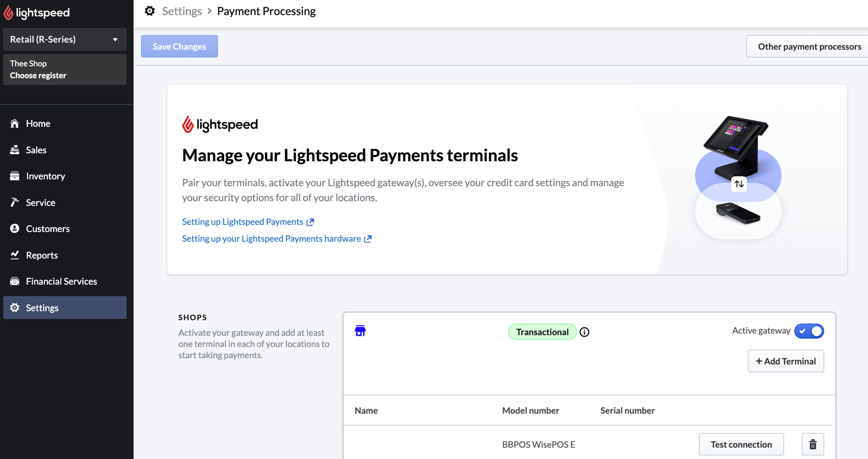Click the Lightspeed logo in banner card
Image resolution: width=868 pixels, height=459 pixels.
click(220, 124)
